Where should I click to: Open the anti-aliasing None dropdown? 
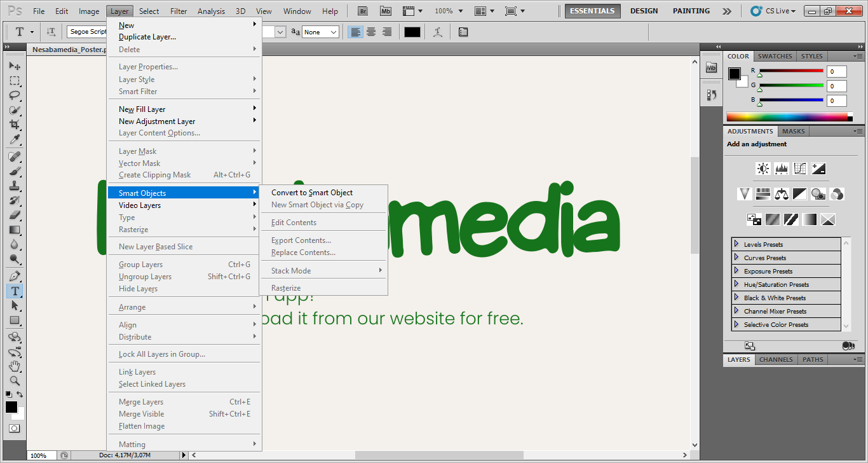tap(320, 32)
